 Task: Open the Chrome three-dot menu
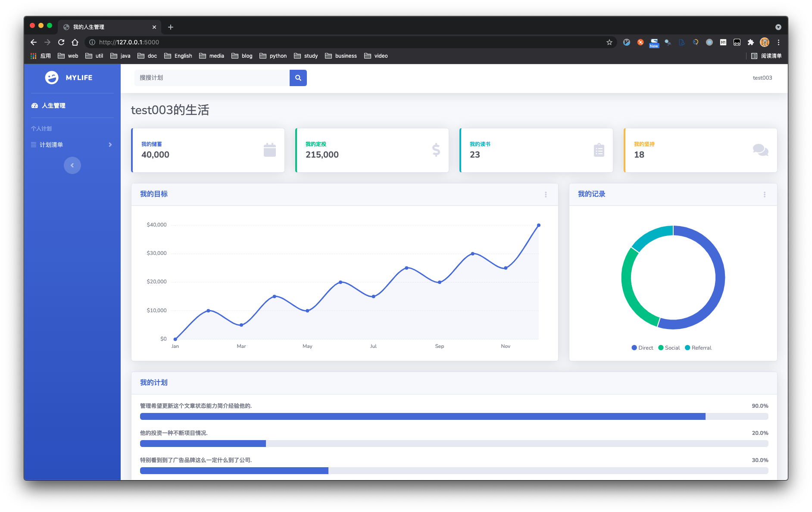778,42
